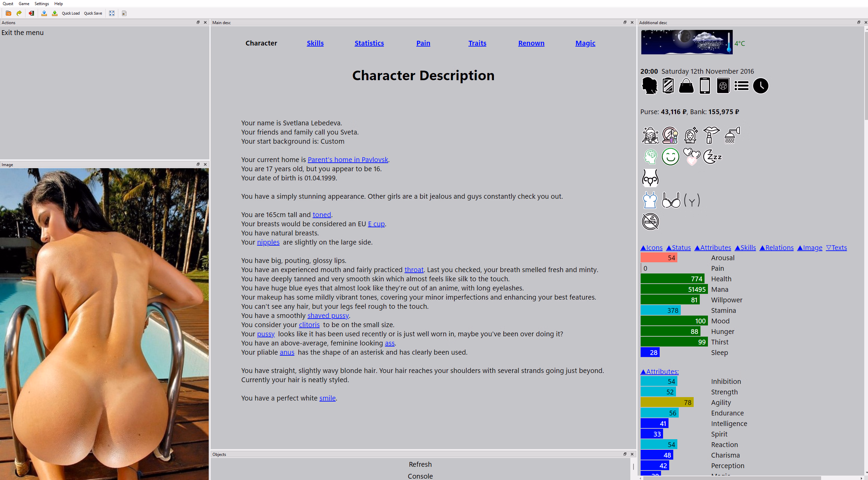Click the character head silhouette icon
The image size is (868, 480).
[x=649, y=86]
